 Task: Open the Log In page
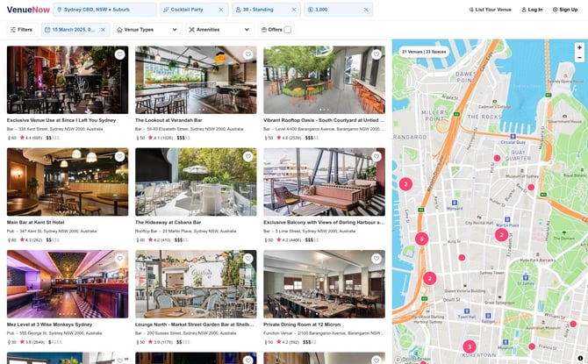(530, 10)
